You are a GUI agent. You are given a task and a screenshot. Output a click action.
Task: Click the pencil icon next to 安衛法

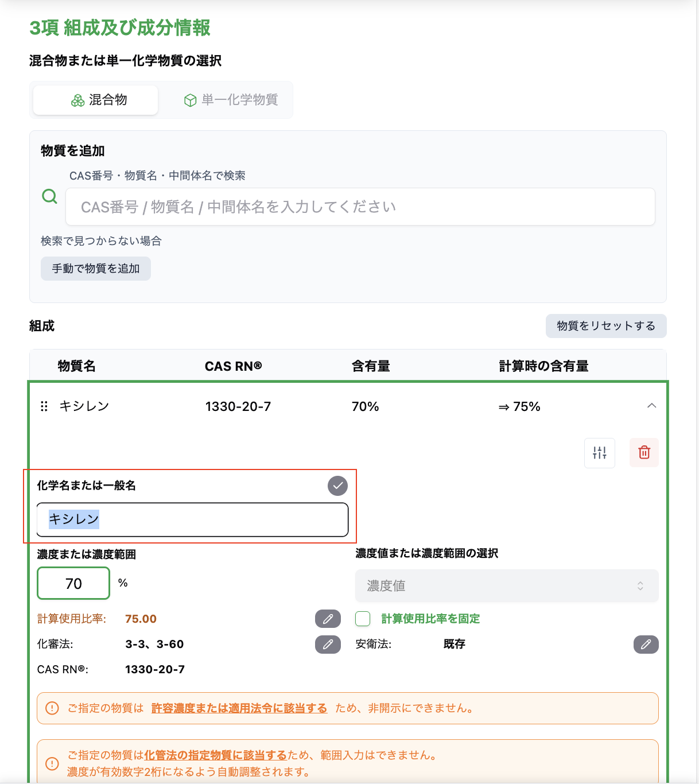click(x=646, y=645)
